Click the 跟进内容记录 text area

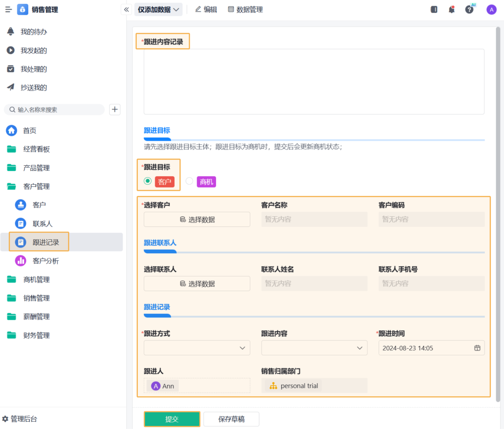(x=314, y=82)
